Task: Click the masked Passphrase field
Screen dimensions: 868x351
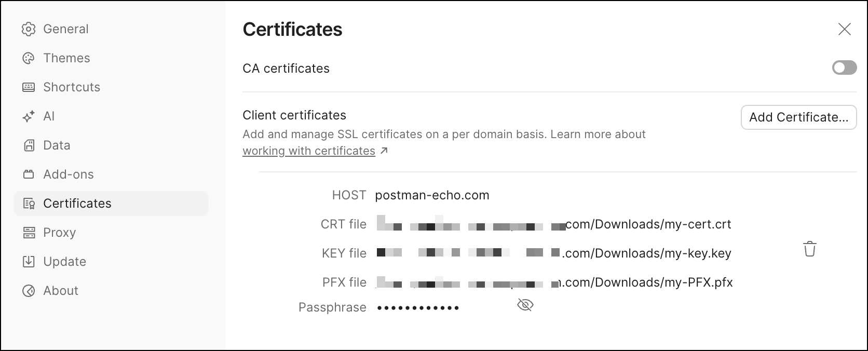Action: tap(418, 308)
